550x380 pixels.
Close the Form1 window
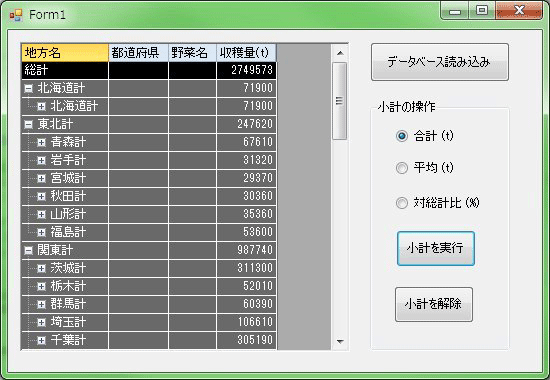519,11
